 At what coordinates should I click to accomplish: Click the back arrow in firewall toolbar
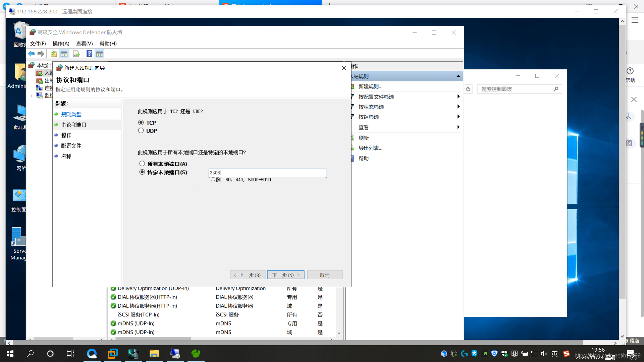point(31,54)
